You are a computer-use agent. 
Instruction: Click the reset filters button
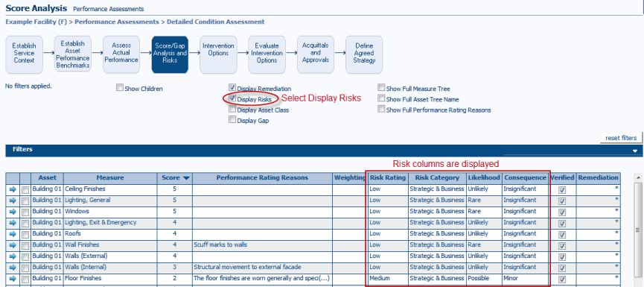[x=621, y=138]
